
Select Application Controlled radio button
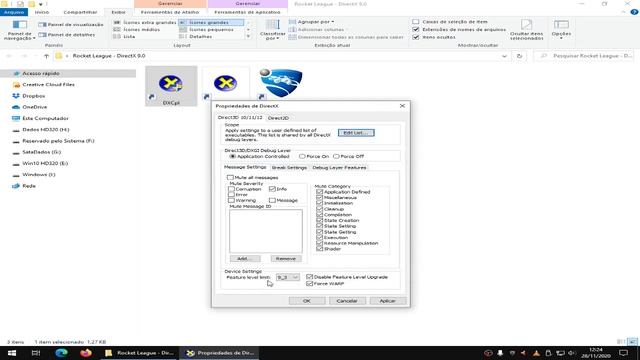click(x=233, y=156)
